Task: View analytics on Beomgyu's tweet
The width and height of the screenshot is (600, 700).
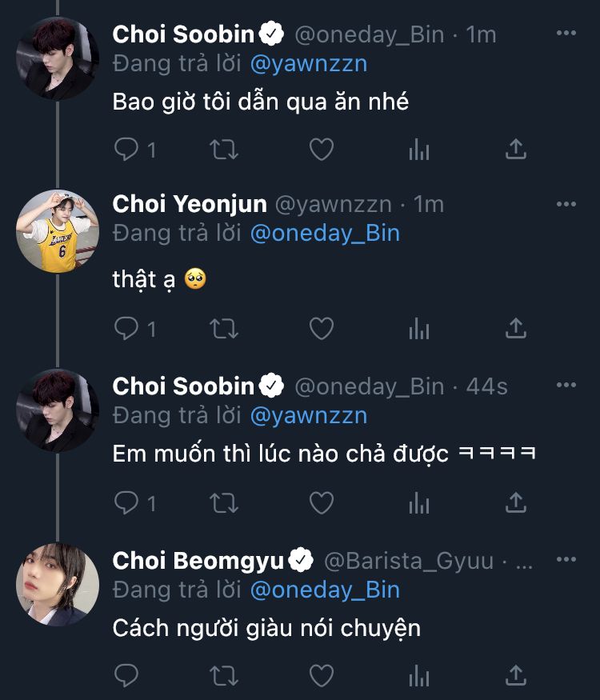Action: click(419, 676)
